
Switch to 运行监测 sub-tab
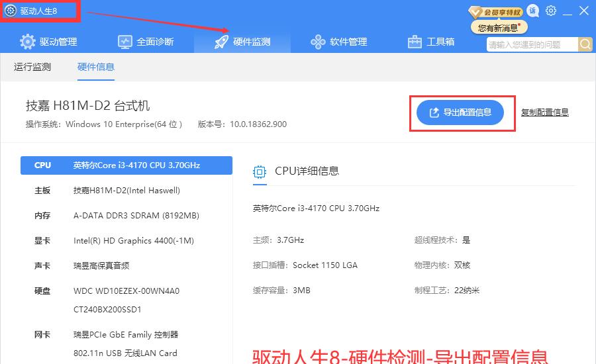click(x=32, y=67)
